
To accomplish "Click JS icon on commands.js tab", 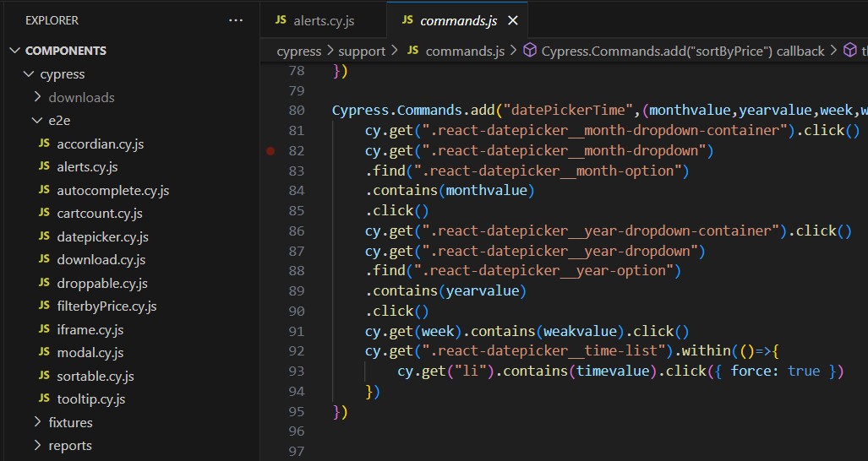I will (407, 20).
